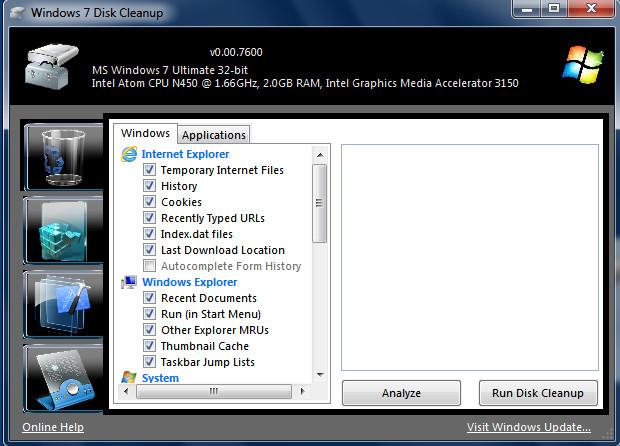The width and height of the screenshot is (620, 446).
Task: Uncheck the History checkbox
Action: 149,185
